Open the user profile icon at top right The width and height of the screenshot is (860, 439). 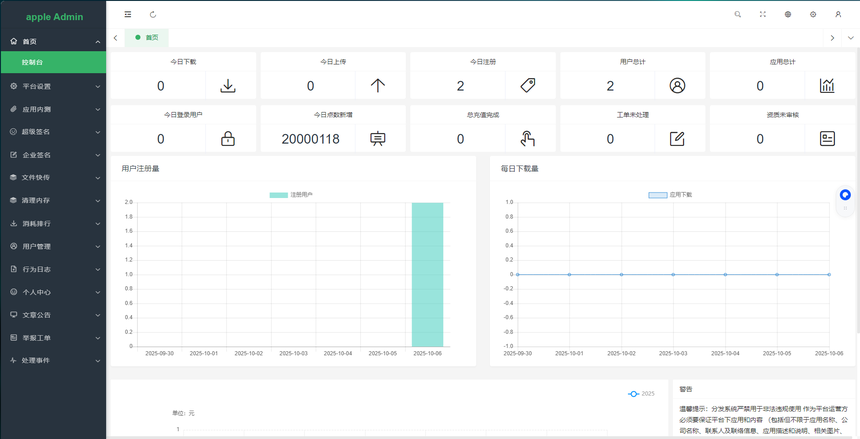click(x=838, y=15)
